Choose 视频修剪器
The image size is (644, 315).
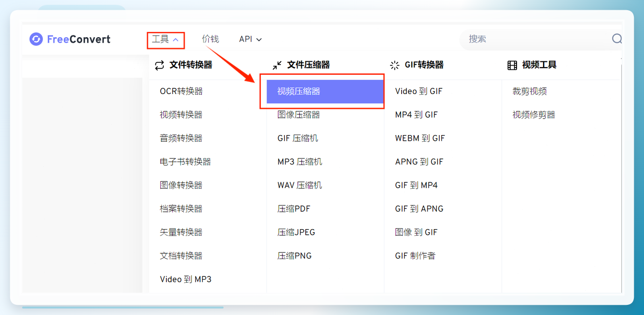[x=534, y=115]
